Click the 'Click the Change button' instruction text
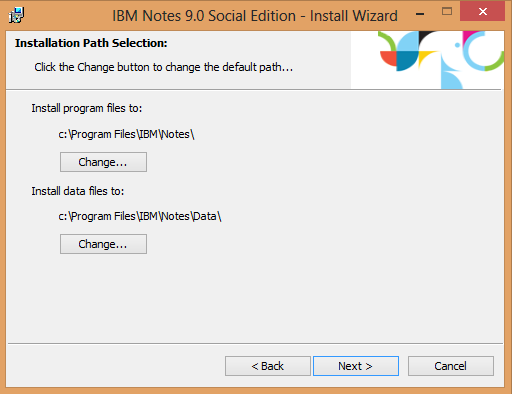512x394 pixels. (x=164, y=67)
